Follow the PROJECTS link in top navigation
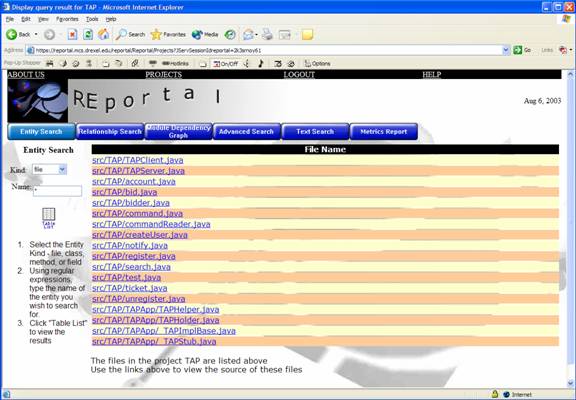The image size is (576, 400). click(163, 75)
